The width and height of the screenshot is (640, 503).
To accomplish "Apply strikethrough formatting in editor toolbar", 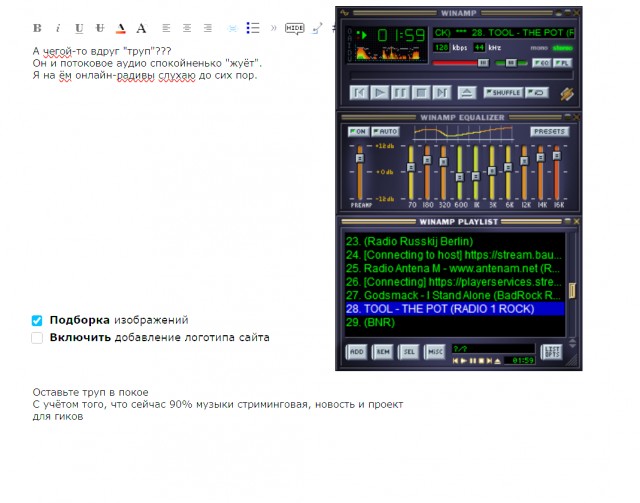I will [x=100, y=28].
